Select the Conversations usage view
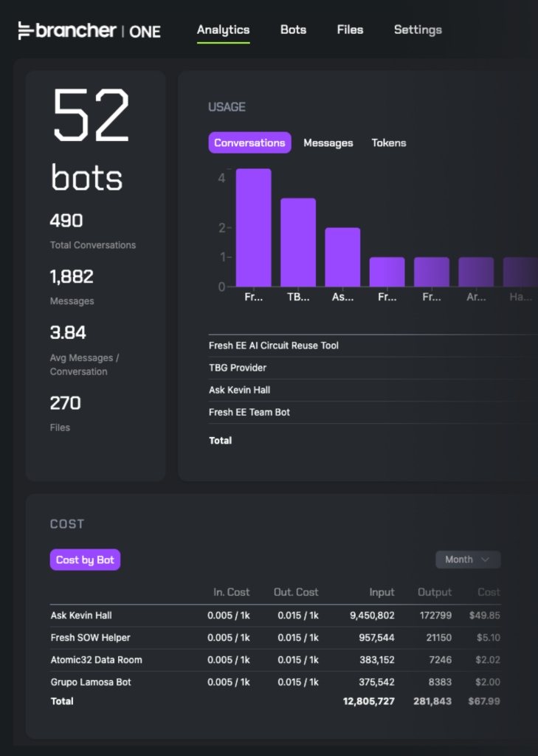This screenshot has height=756, width=538. click(249, 142)
